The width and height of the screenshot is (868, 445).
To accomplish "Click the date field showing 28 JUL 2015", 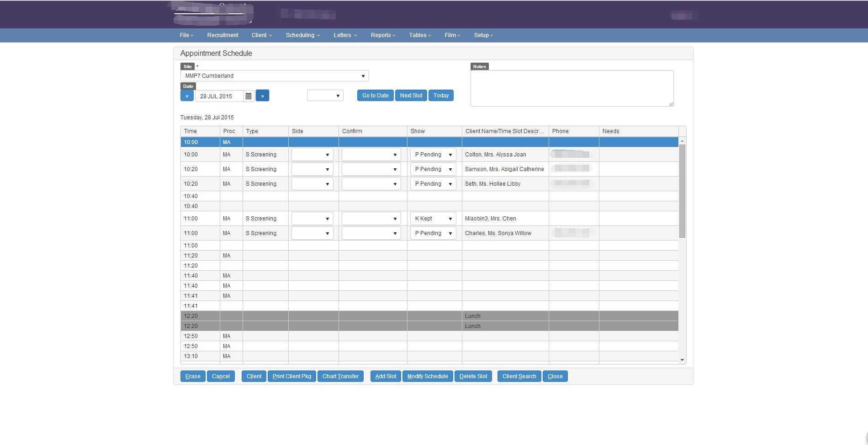I will 219,96.
